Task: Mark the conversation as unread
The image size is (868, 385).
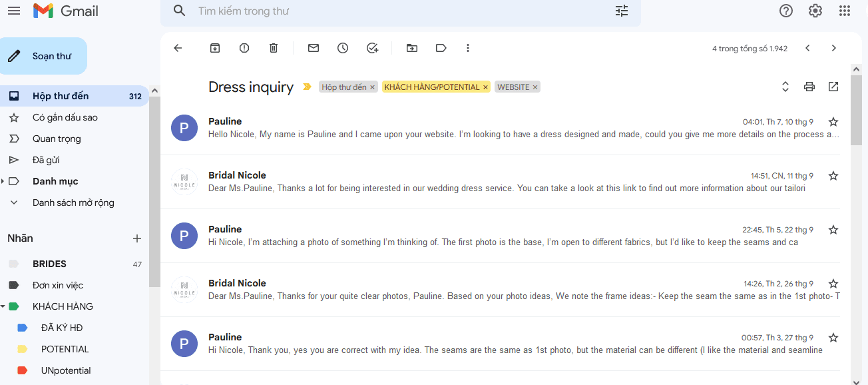Action: pos(313,48)
